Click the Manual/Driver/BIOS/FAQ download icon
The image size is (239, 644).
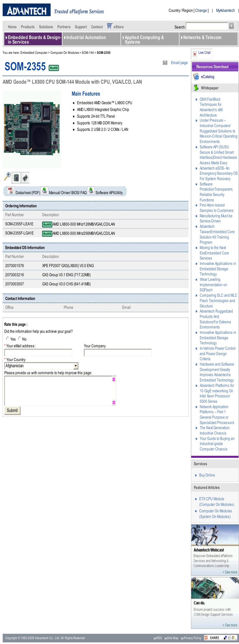pos(44,190)
